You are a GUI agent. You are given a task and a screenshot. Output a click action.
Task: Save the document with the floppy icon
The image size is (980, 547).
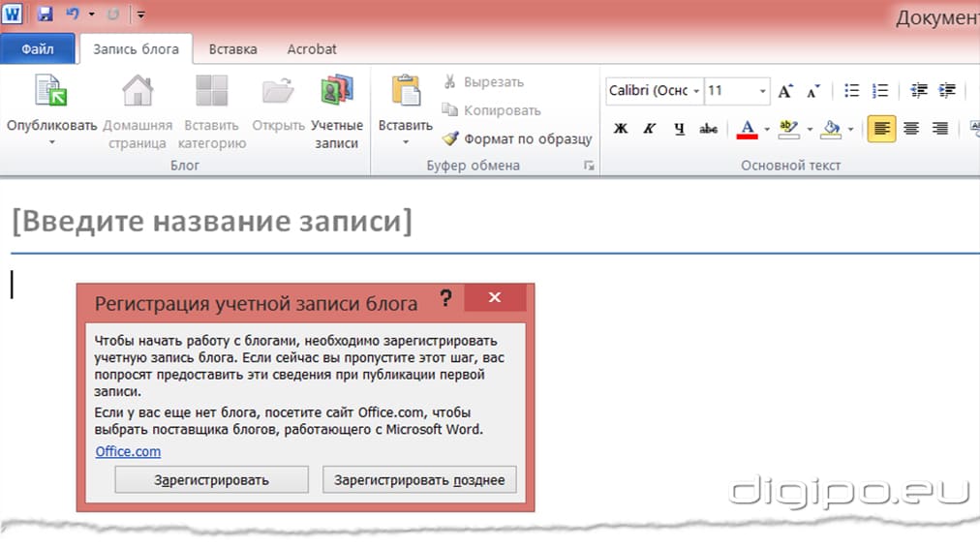45,14
